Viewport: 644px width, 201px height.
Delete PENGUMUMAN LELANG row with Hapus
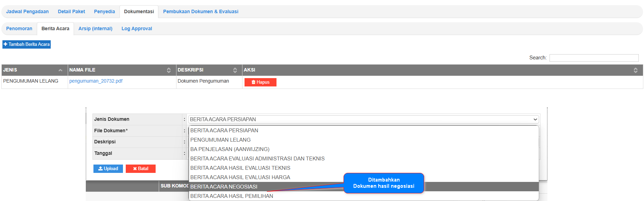(x=260, y=82)
